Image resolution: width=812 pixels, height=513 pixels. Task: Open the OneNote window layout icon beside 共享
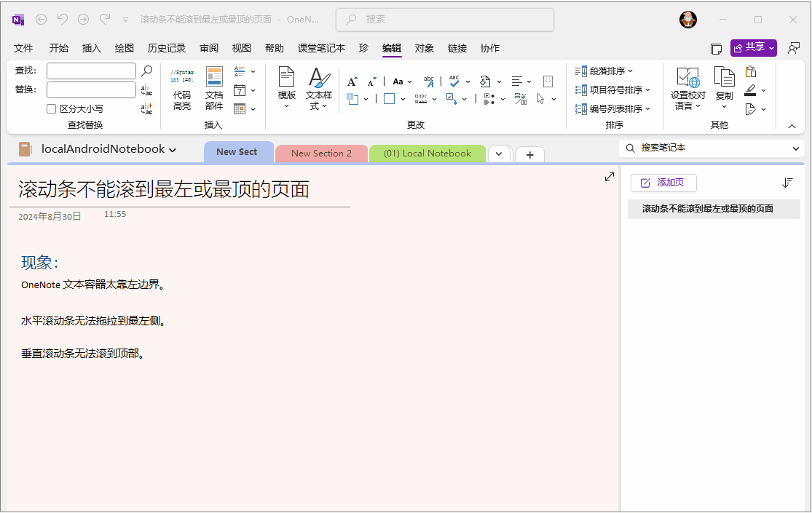[716, 49]
